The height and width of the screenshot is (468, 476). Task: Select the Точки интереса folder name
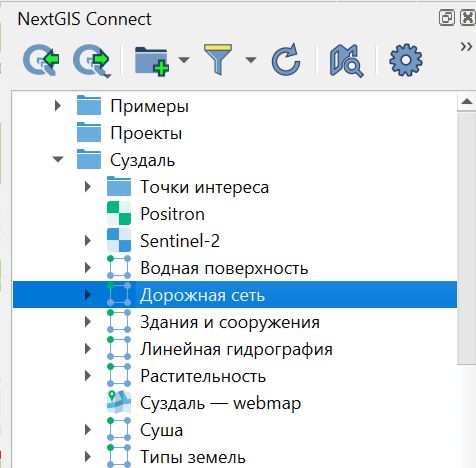click(204, 187)
